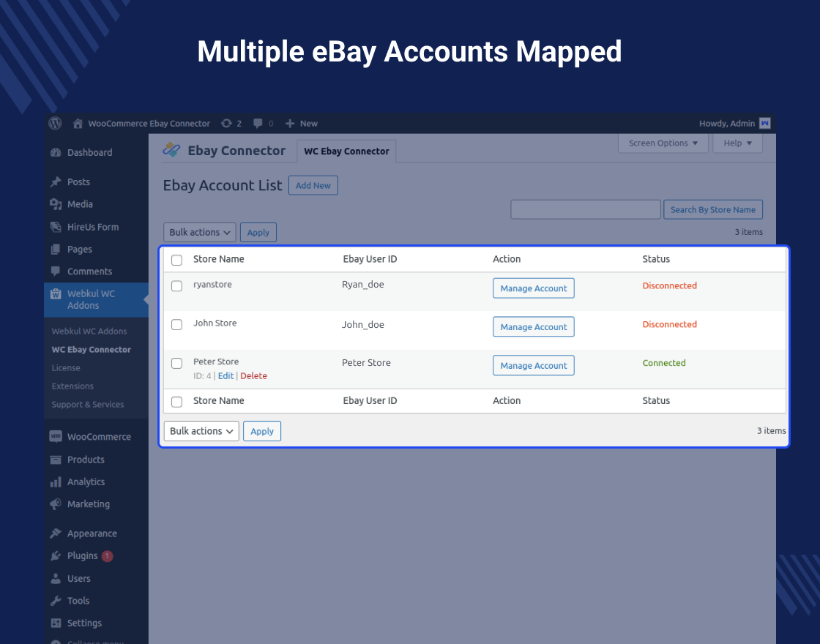The height and width of the screenshot is (644, 820).
Task: Switch to the WC Ebay Connector tab
Action: [x=346, y=151]
